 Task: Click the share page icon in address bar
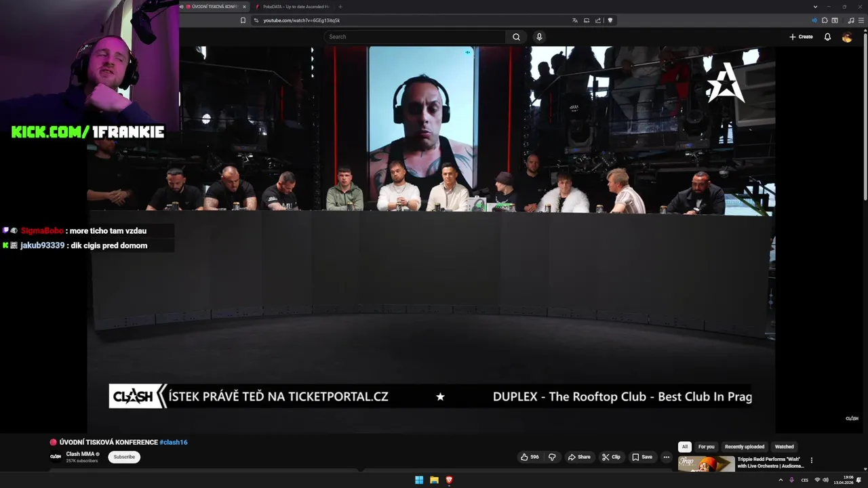(x=598, y=20)
